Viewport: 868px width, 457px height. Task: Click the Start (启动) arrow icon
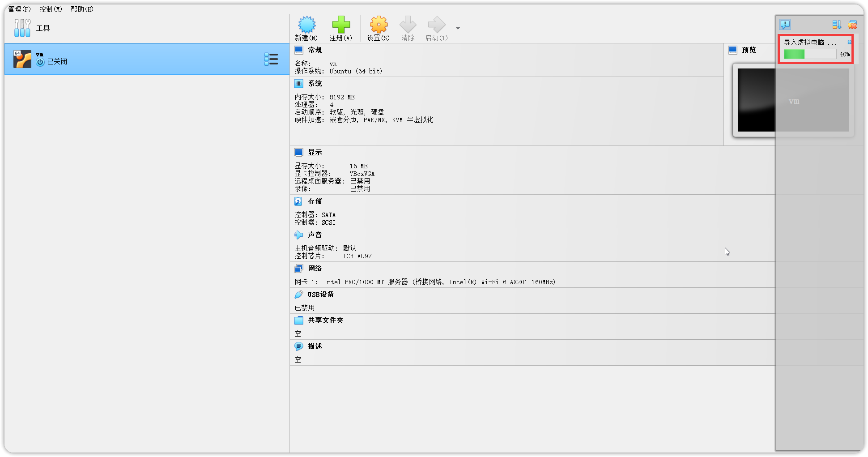[x=437, y=24]
